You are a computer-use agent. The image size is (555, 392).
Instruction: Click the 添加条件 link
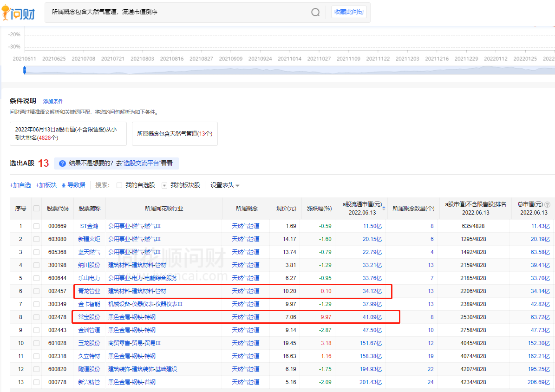click(x=53, y=101)
